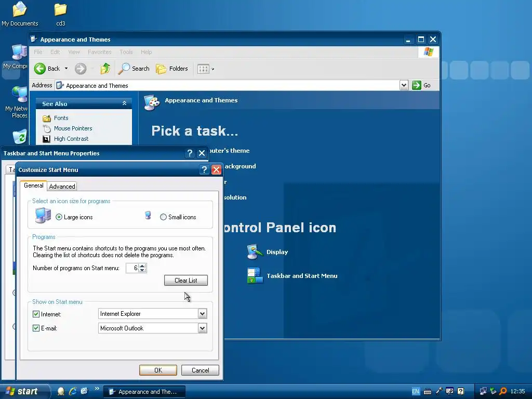This screenshot has width=532, height=399.
Task: Click the Mouse Pointers icon
Action: [46, 129]
